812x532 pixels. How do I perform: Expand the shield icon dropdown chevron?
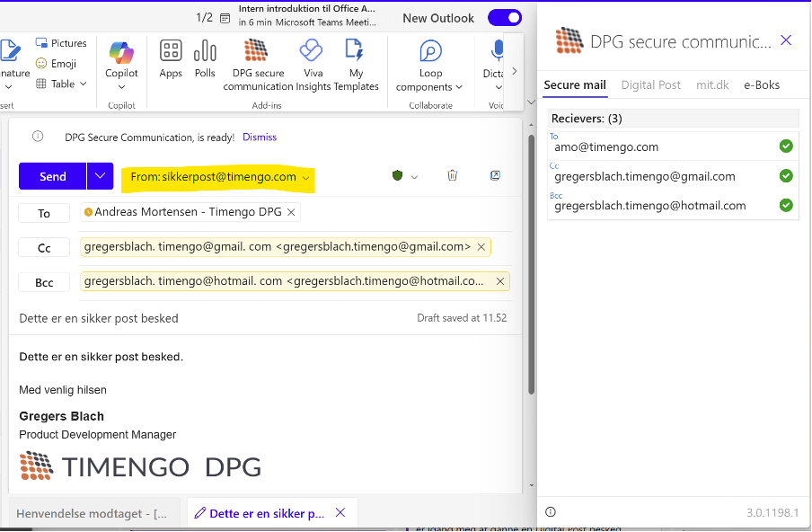414,177
